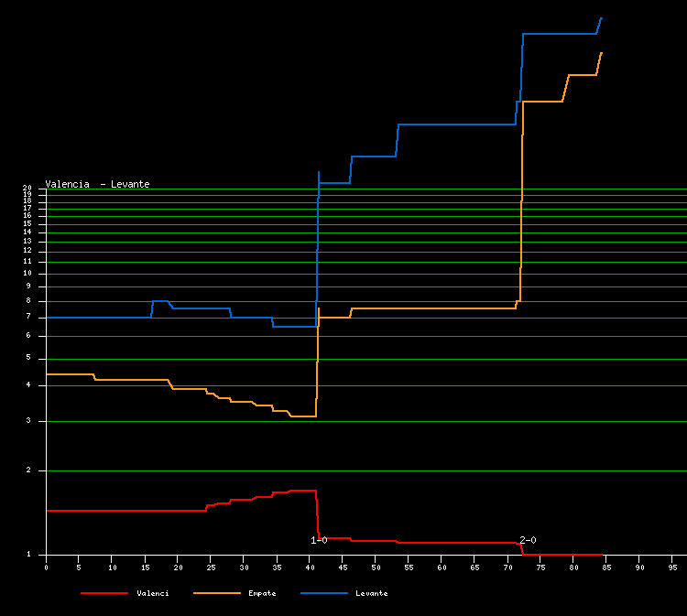Image resolution: width=687 pixels, height=616 pixels.
Task: Click the blue Levante legend line swatch
Action: 324,593
